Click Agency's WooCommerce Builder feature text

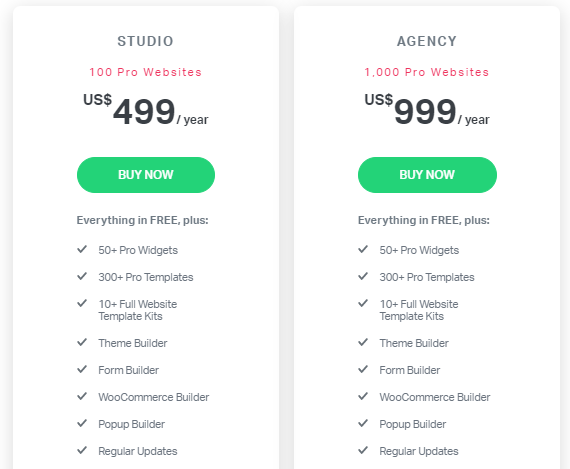(x=435, y=397)
